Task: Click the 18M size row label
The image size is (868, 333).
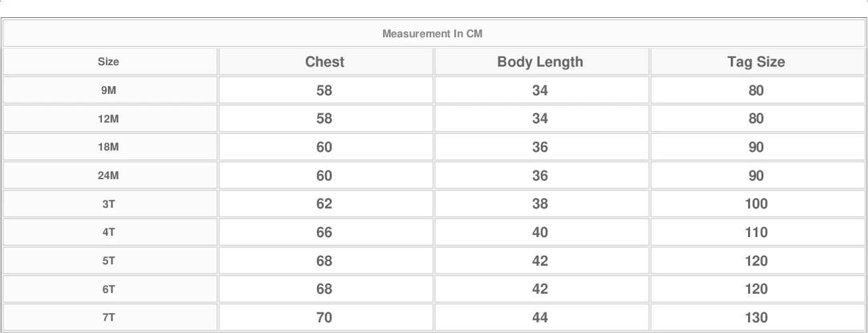Action: click(109, 147)
